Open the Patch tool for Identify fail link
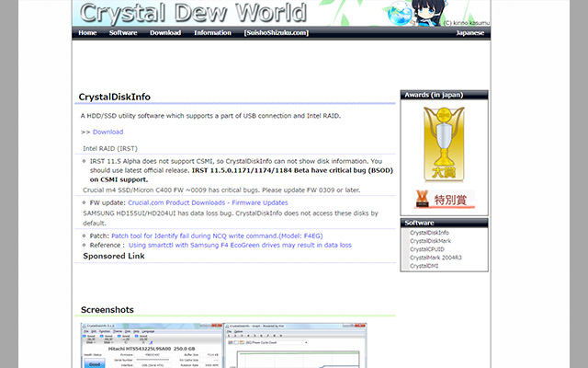588x368 pixels. pos(217,236)
